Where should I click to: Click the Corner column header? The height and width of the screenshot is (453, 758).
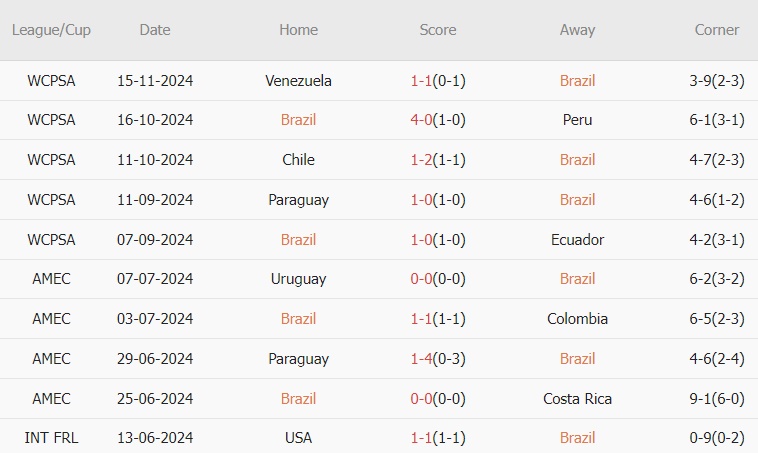(x=717, y=30)
